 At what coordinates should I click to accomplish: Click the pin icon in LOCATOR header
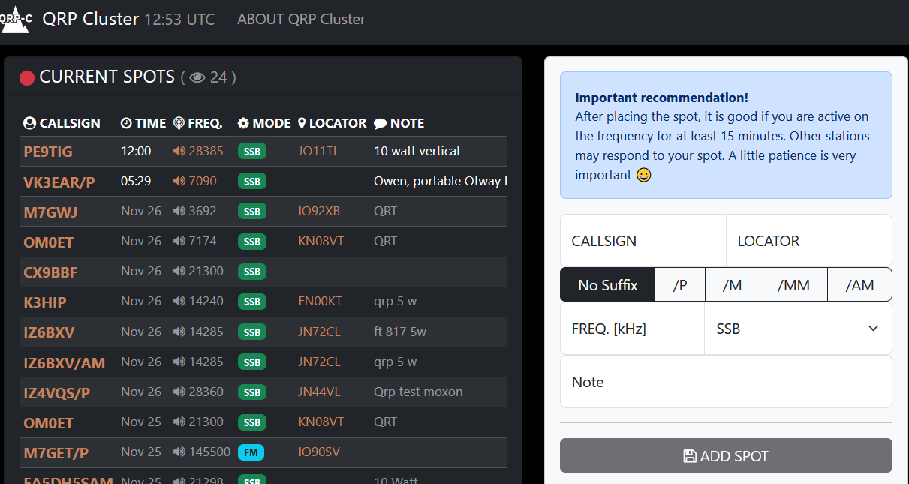[302, 123]
